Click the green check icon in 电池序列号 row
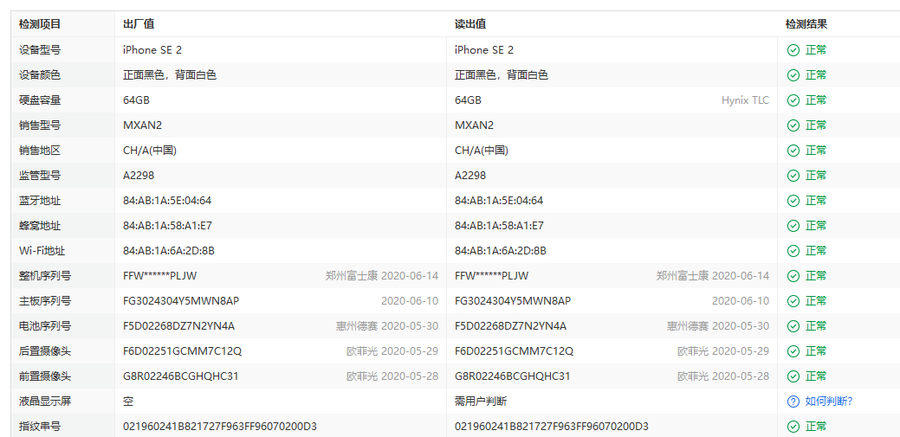 [x=793, y=326]
